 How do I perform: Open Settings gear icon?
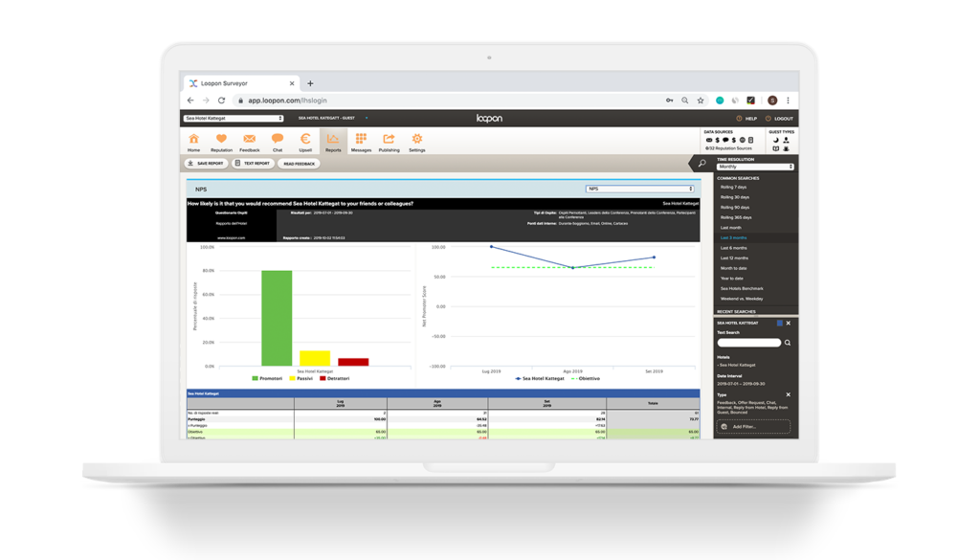[x=417, y=141]
